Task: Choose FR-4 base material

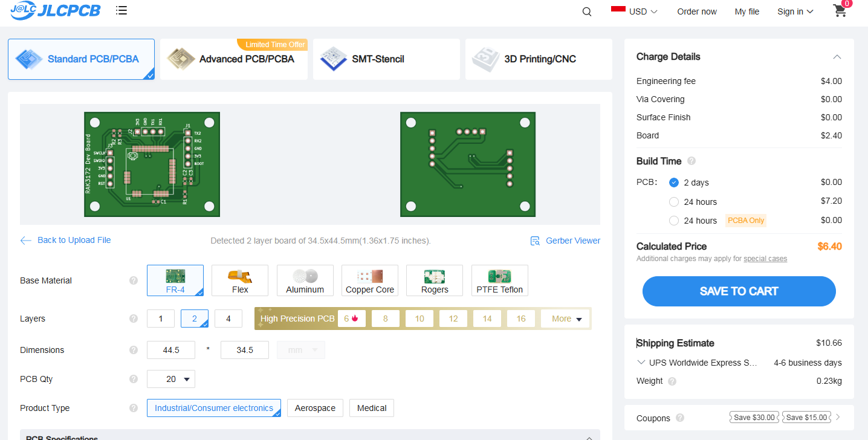Action: (x=175, y=280)
